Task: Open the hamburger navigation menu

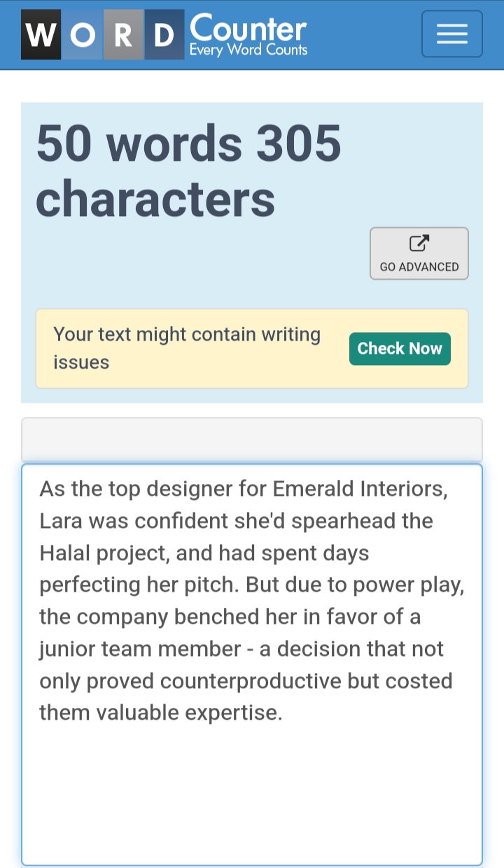Action: coord(451,34)
